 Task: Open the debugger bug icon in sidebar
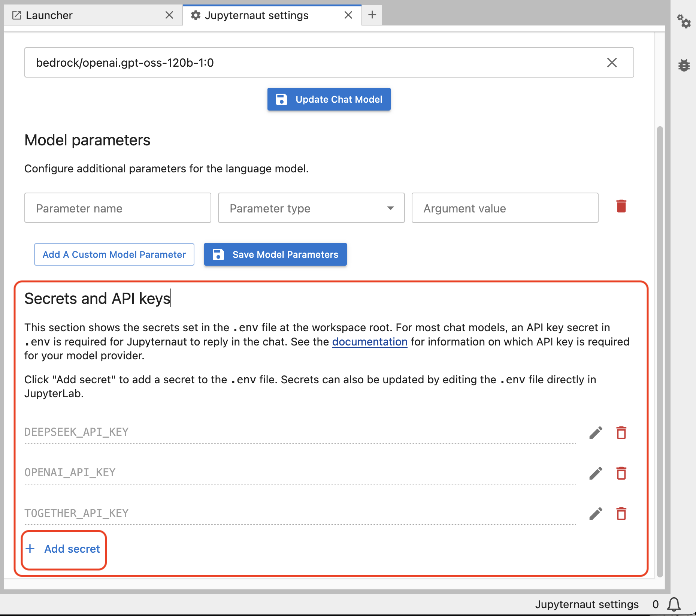coord(684,65)
